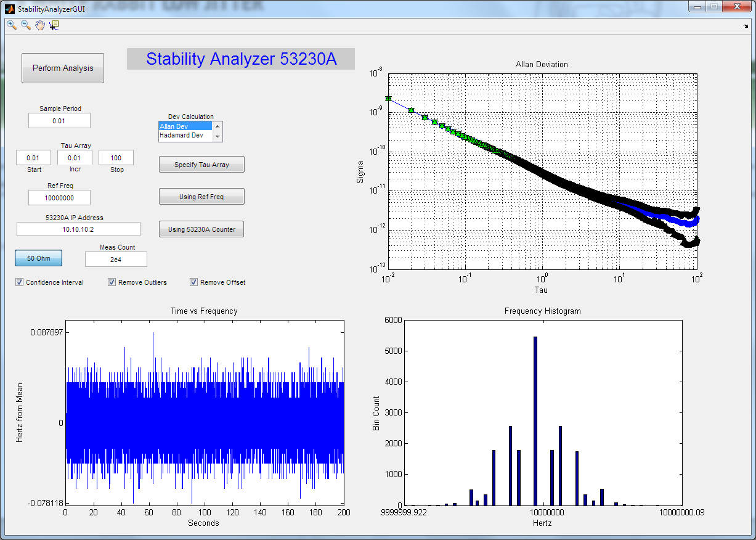The height and width of the screenshot is (540, 756).
Task: Select the Zoom Out tool
Action: point(26,25)
